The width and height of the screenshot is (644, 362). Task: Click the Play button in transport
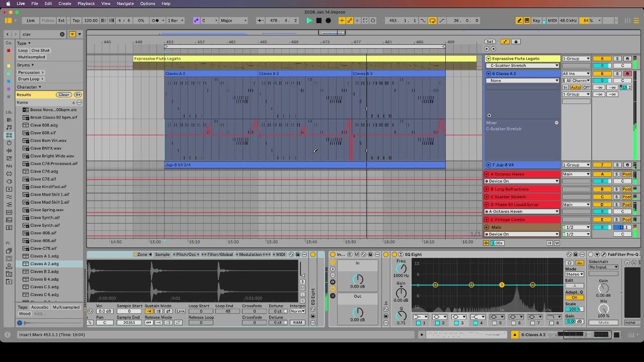tap(309, 21)
